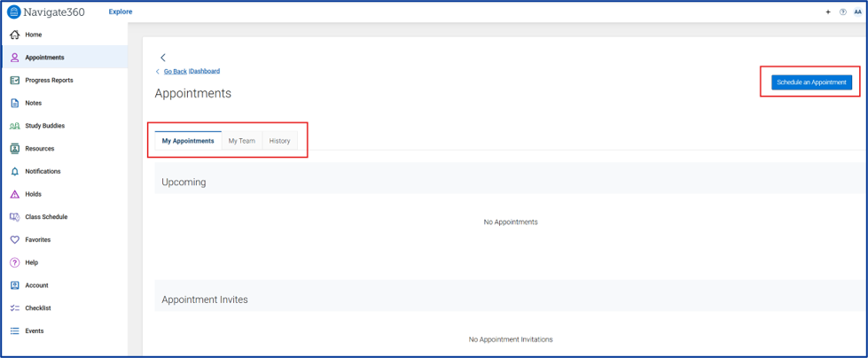Open the Account icon in sidebar
This screenshot has height=358, width=868.
[x=15, y=285]
